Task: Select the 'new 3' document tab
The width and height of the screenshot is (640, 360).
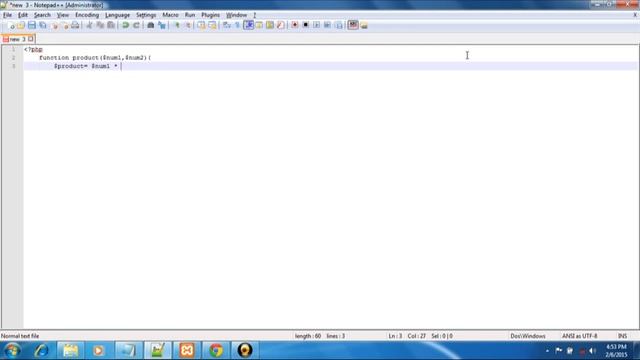Action: (x=17, y=39)
